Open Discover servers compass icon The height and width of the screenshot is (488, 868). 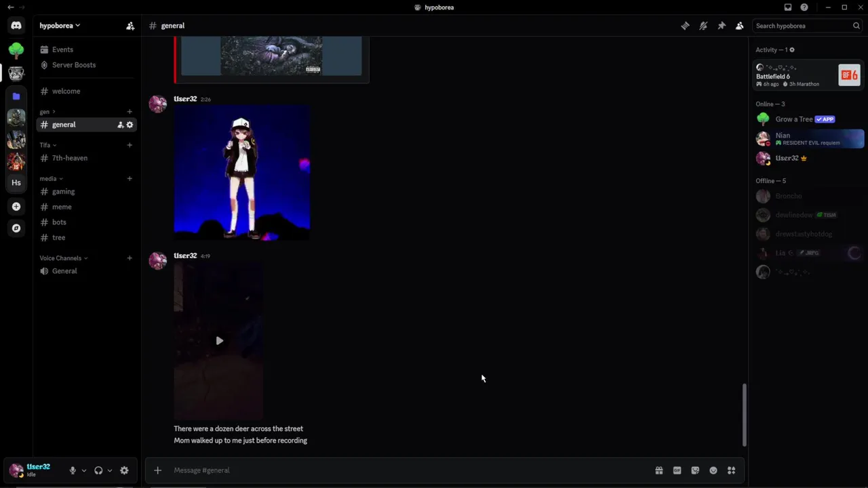point(16,228)
